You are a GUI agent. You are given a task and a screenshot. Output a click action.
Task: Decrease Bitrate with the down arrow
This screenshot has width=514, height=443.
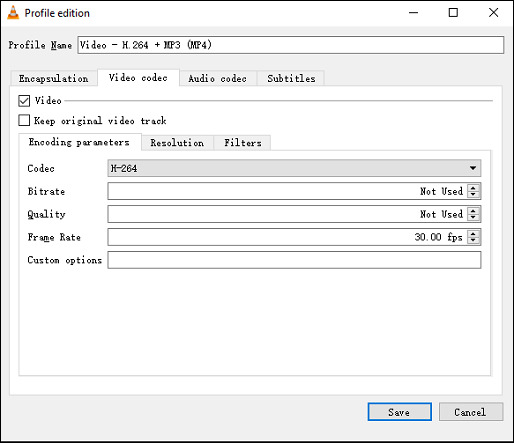click(x=473, y=195)
